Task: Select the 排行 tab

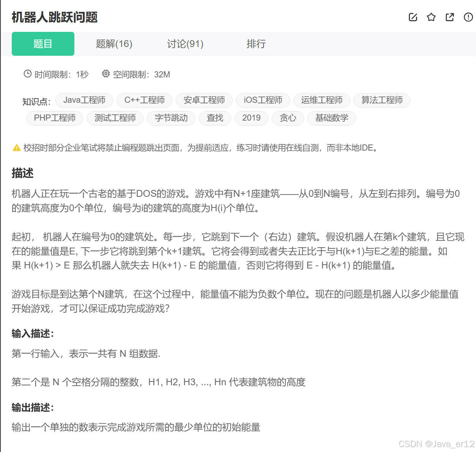Action: point(256,44)
